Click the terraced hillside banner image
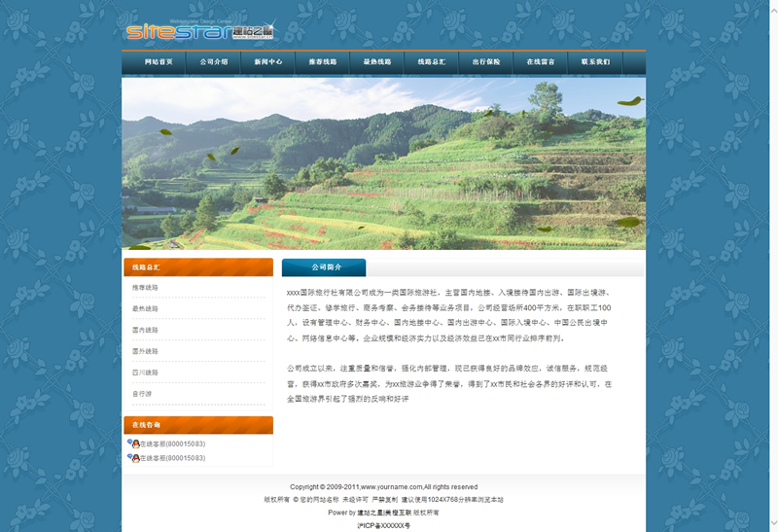The height and width of the screenshot is (532, 778). tap(383, 163)
